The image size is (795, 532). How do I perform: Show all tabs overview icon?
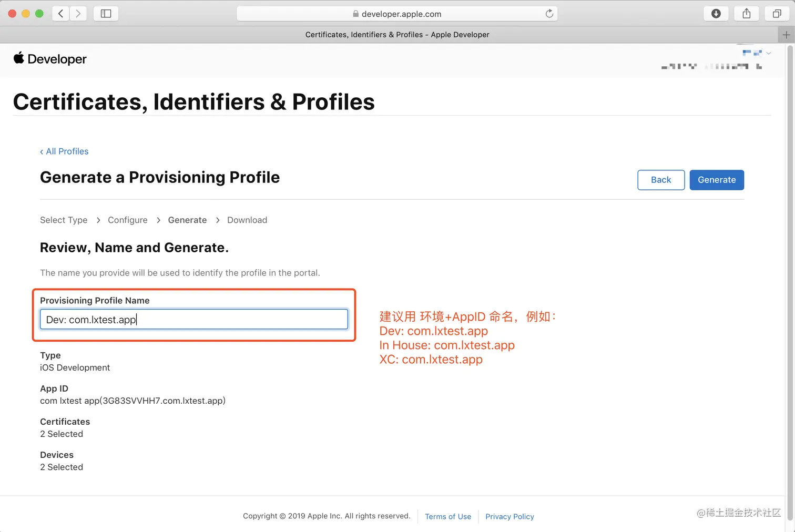coord(777,14)
